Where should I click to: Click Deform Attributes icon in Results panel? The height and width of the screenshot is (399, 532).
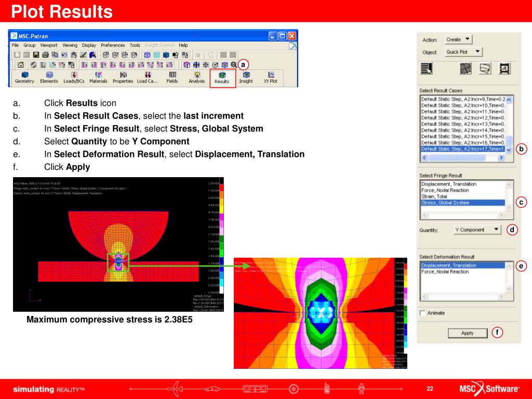(x=485, y=69)
